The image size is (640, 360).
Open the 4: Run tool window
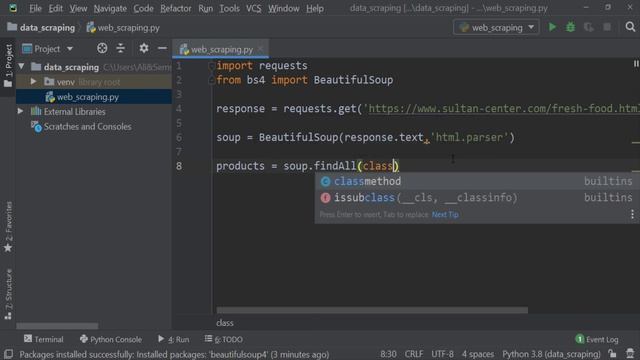coord(173,339)
